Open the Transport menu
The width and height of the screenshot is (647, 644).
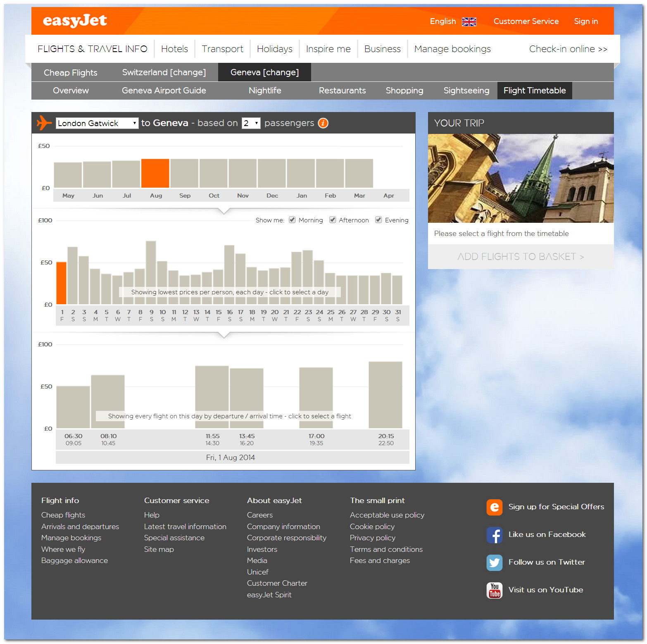222,49
